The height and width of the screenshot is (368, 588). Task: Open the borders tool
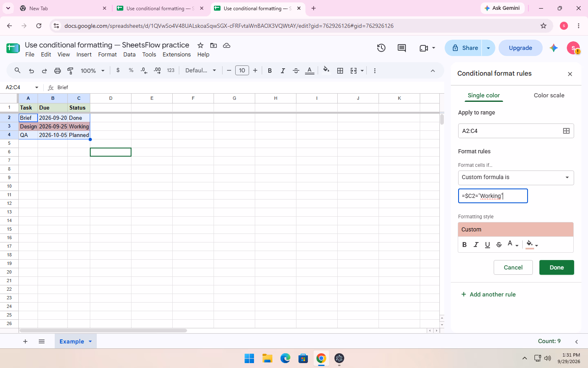(340, 71)
